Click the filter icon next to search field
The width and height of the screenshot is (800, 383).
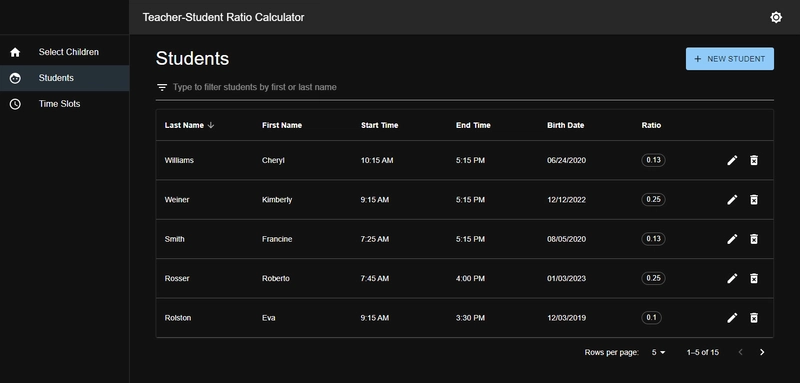pos(162,87)
